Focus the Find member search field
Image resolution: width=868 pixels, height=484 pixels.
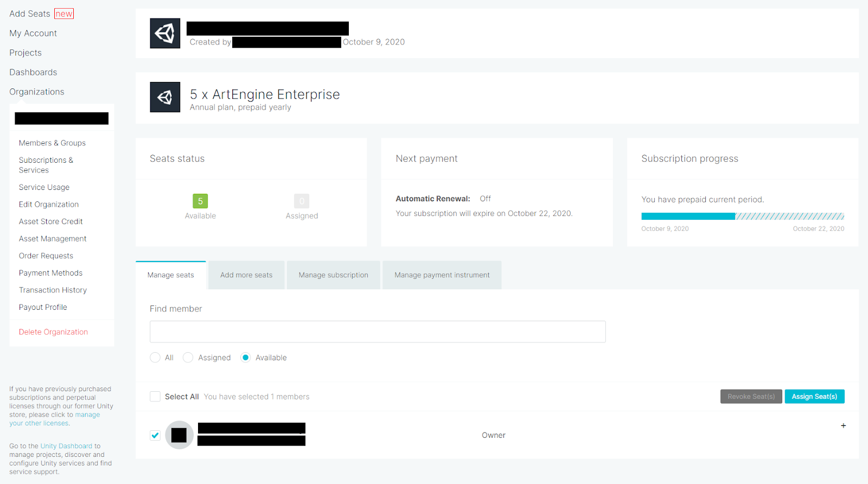click(x=378, y=332)
